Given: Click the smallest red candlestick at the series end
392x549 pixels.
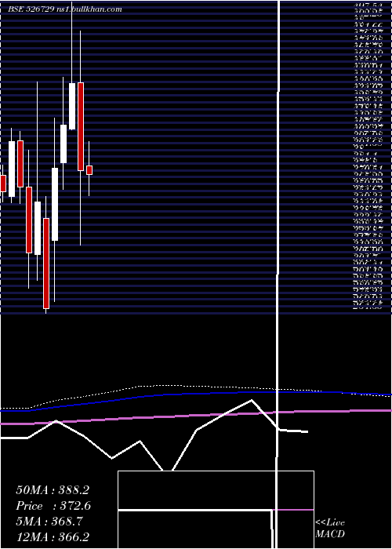Looking at the screenshot, I should (89, 170).
